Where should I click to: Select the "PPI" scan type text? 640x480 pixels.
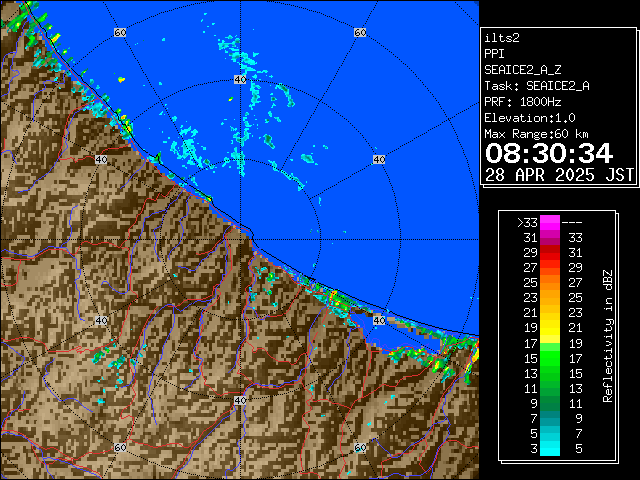click(494, 54)
